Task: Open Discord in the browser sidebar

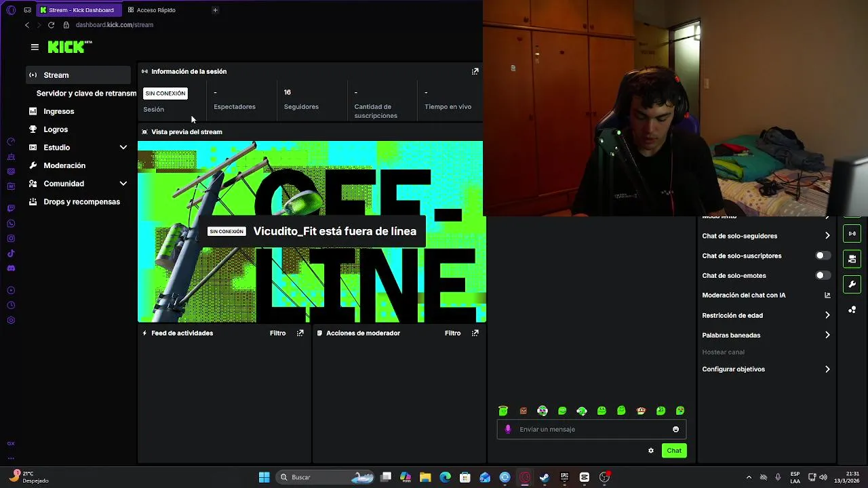Action: (x=11, y=268)
